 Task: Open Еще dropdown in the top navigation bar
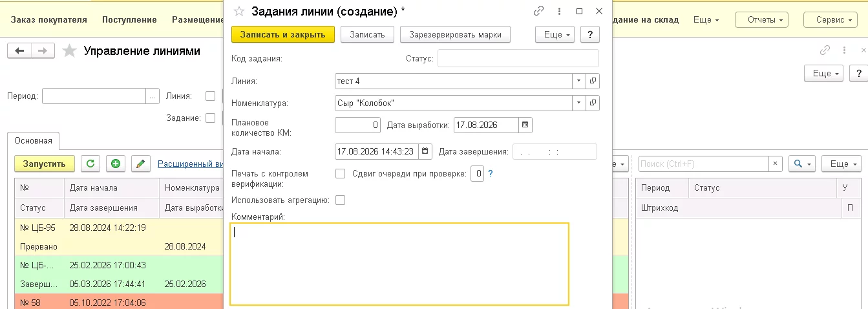[x=706, y=20]
